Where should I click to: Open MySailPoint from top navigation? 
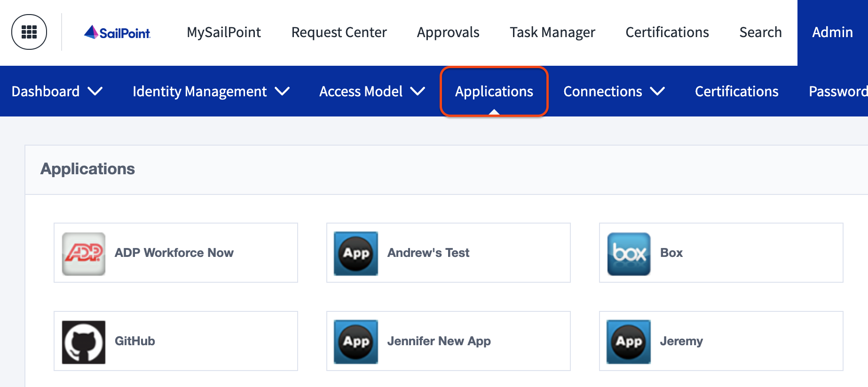[224, 32]
